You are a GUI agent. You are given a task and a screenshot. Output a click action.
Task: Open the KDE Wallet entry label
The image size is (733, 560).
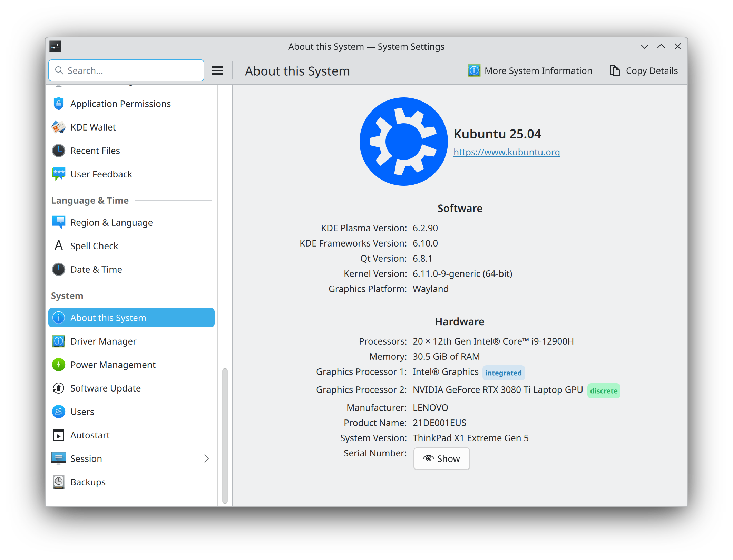coord(93,127)
